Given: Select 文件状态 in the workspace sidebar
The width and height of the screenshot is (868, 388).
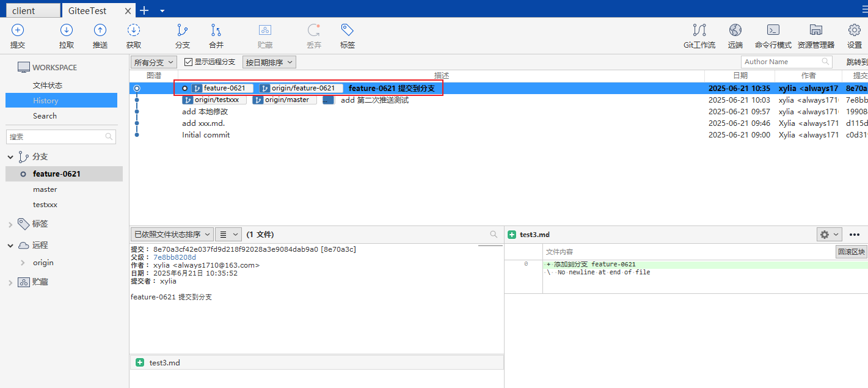Looking at the screenshot, I should pos(48,86).
